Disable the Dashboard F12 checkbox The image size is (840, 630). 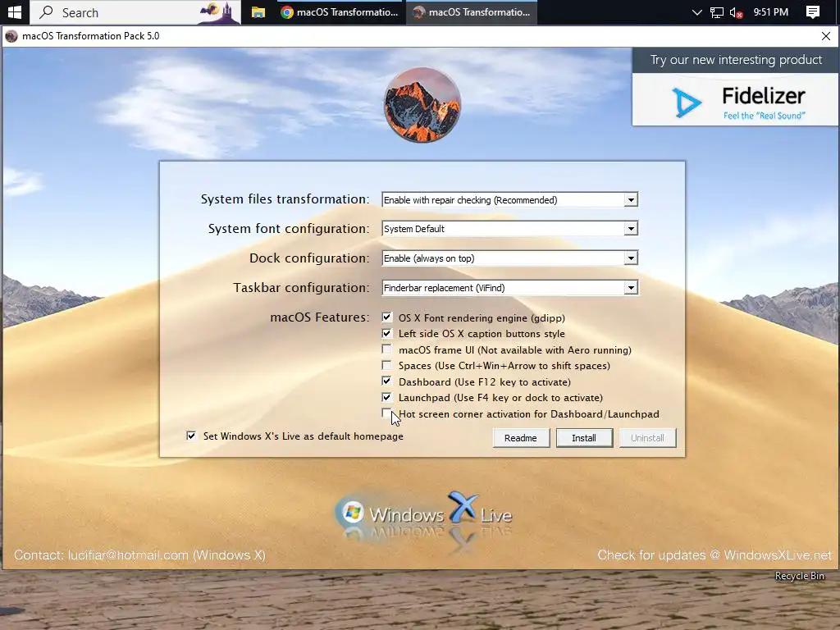coord(386,381)
